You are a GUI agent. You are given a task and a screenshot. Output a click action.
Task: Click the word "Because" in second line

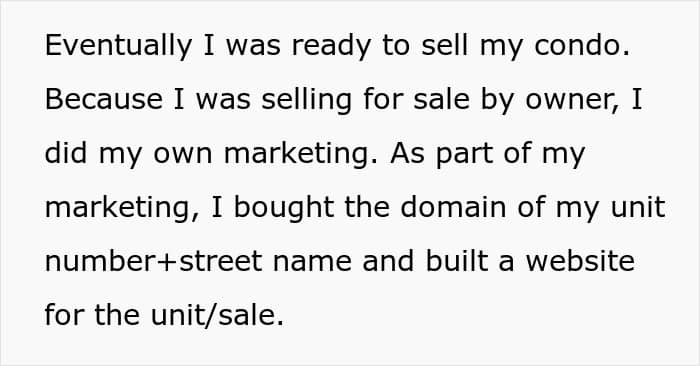click(x=104, y=100)
